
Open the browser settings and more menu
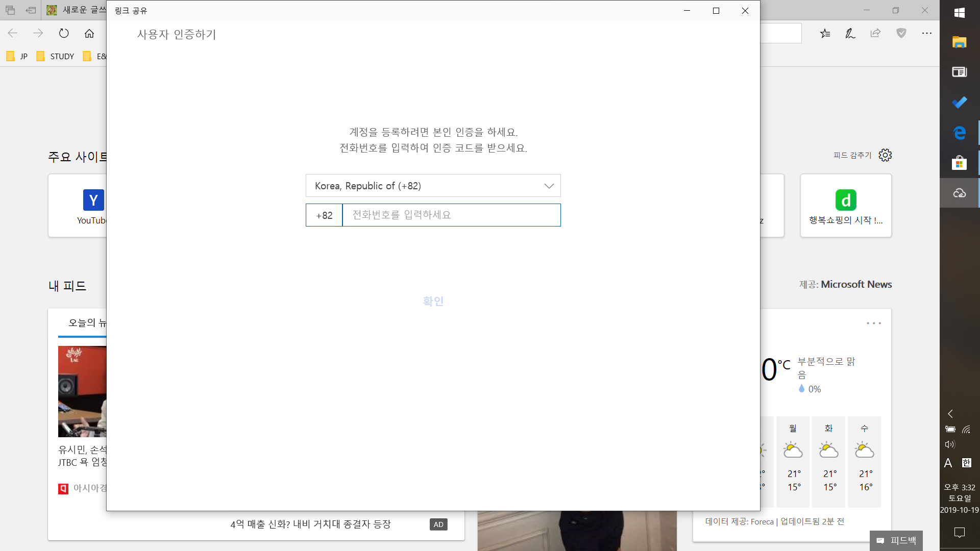[x=927, y=34]
